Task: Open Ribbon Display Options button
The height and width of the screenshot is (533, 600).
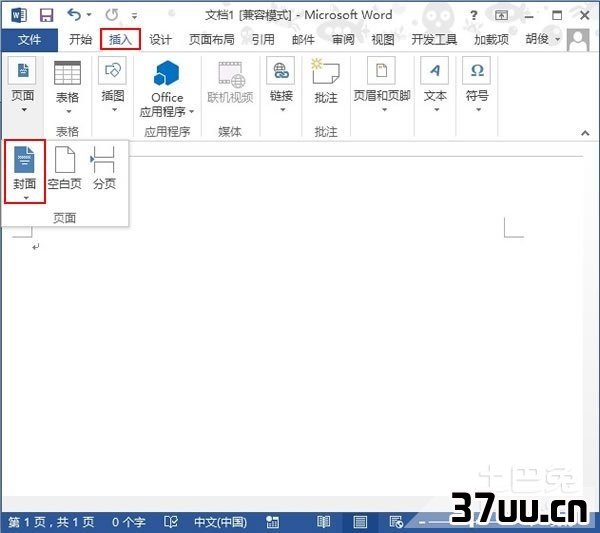Action: click(501, 15)
